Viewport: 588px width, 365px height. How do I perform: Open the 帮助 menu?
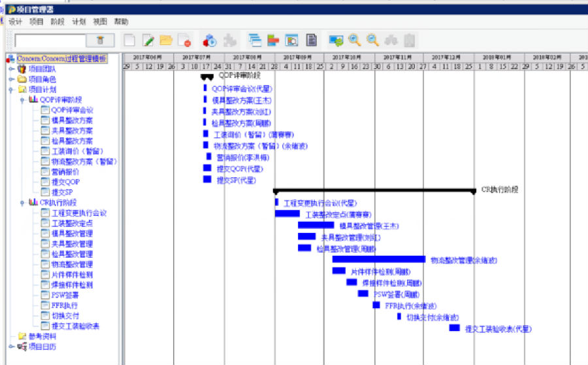[121, 22]
